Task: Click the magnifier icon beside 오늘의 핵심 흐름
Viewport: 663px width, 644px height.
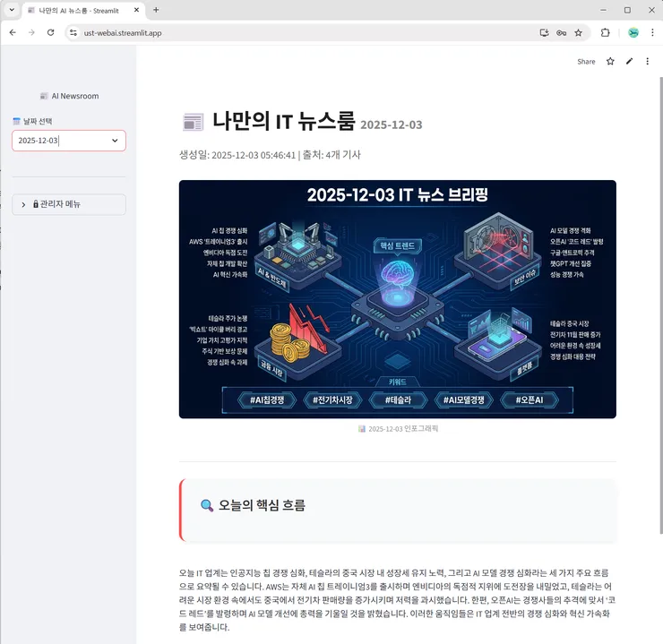Action: click(x=207, y=505)
